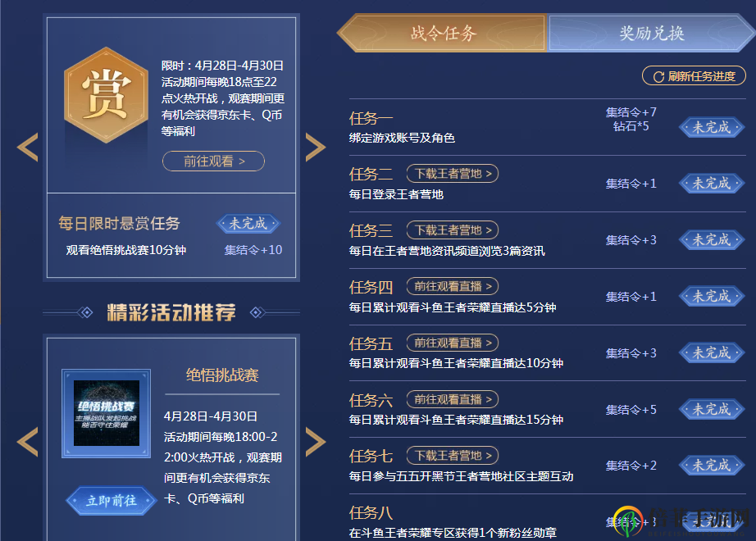The image size is (756, 541).
Task: Click 前往观看直播 link in 任务六
Action: (453, 399)
